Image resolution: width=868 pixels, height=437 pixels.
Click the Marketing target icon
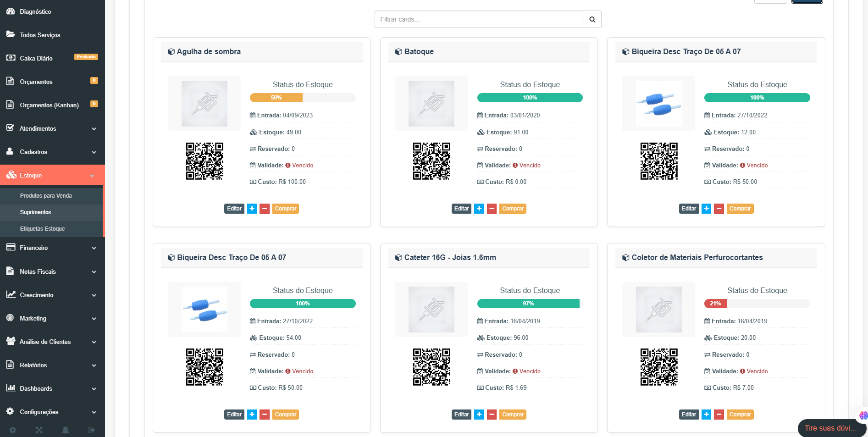coord(10,318)
